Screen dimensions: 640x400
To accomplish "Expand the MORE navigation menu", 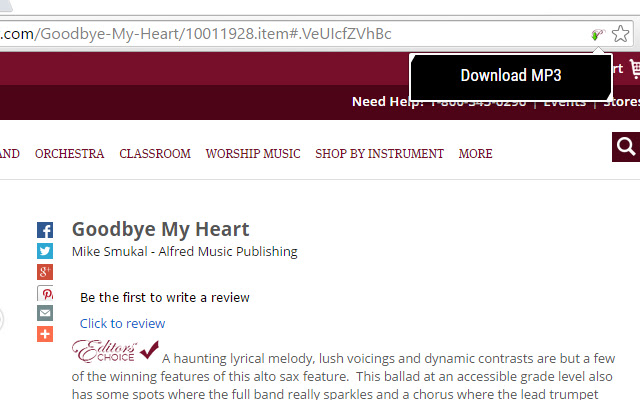I will point(476,154).
